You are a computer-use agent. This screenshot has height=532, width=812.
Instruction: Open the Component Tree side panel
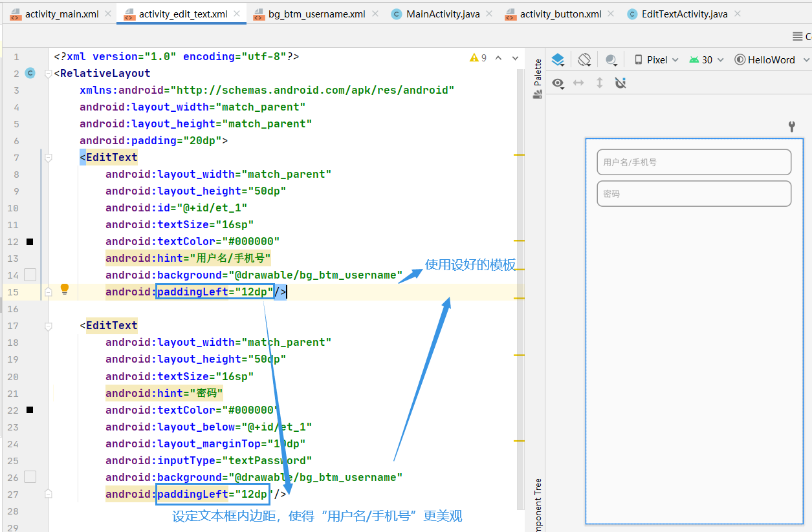point(537,505)
